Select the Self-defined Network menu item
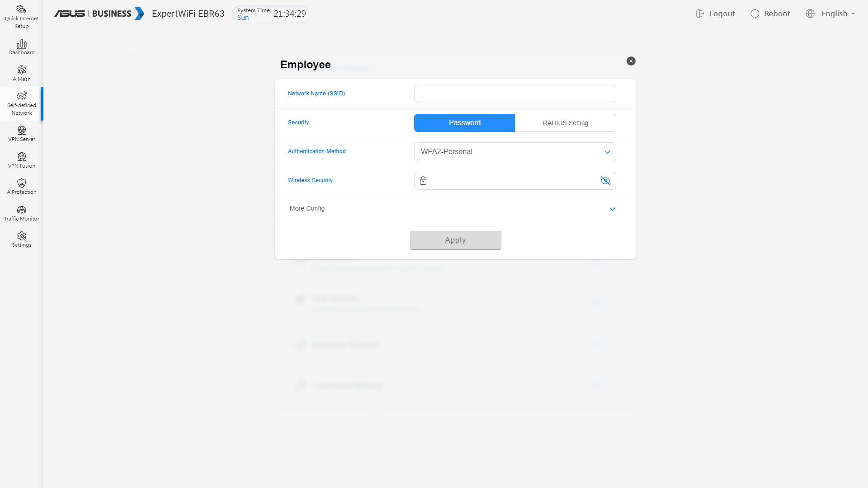This screenshot has height=488, width=868. pyautogui.click(x=21, y=104)
